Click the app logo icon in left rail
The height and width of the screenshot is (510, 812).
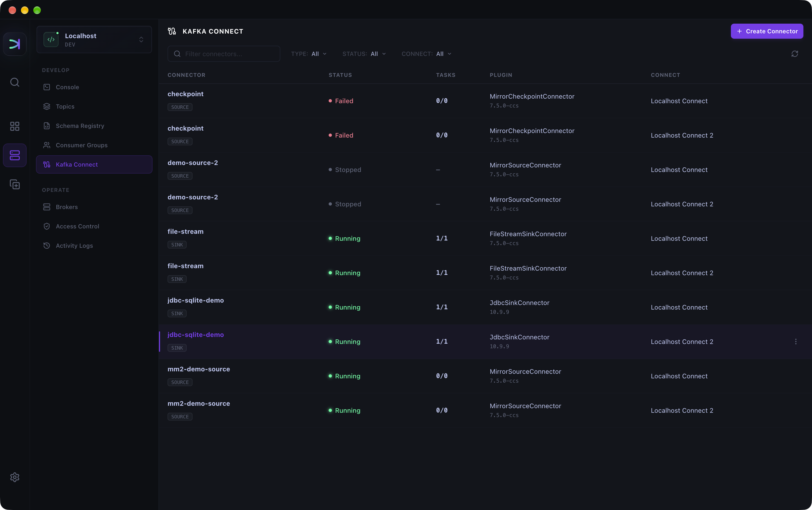coord(15,44)
